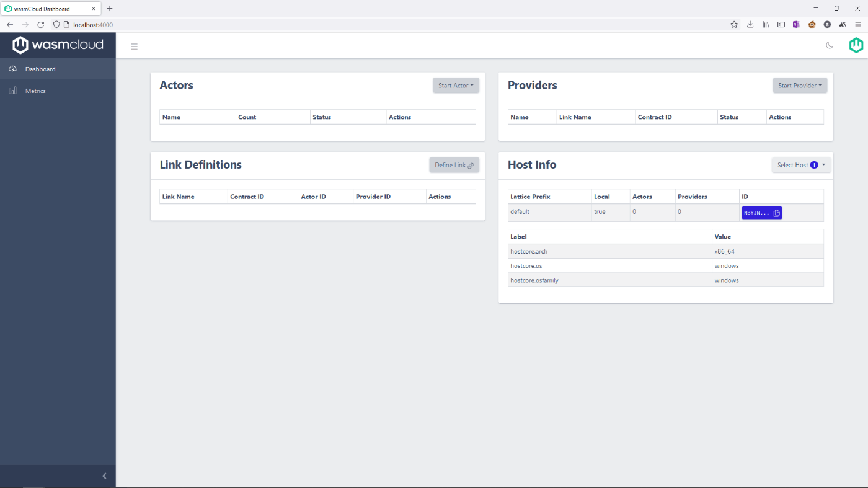Click the OneNote clipper extension icon
The width and height of the screenshot is (868, 488).
(x=797, y=25)
